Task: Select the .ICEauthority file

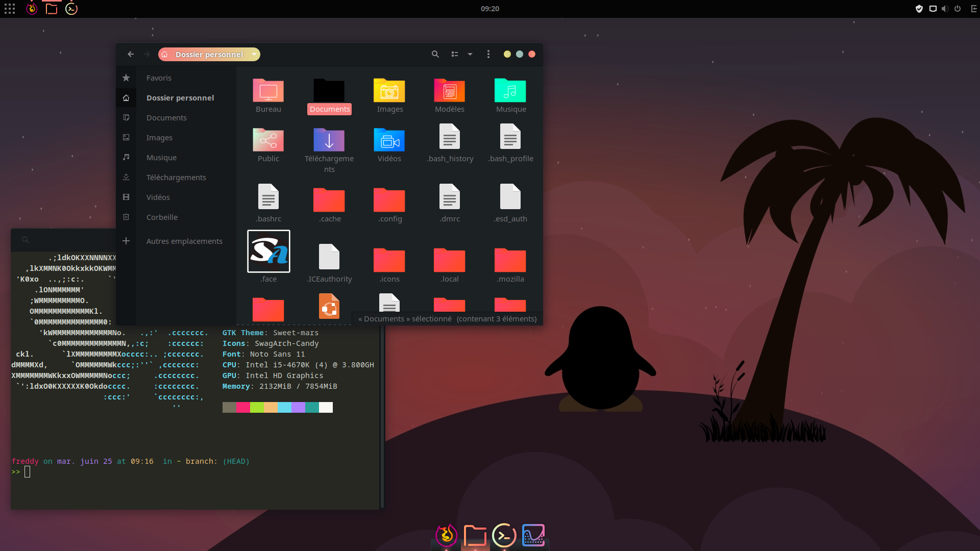Action: (x=329, y=257)
